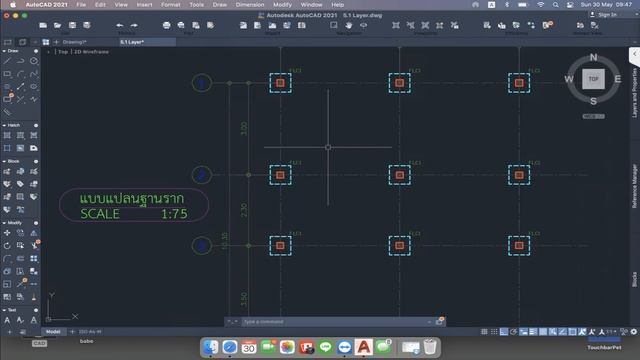The width and height of the screenshot is (640, 360).
Task: Click the 2D Wireframe visual style label
Action: tap(91, 52)
